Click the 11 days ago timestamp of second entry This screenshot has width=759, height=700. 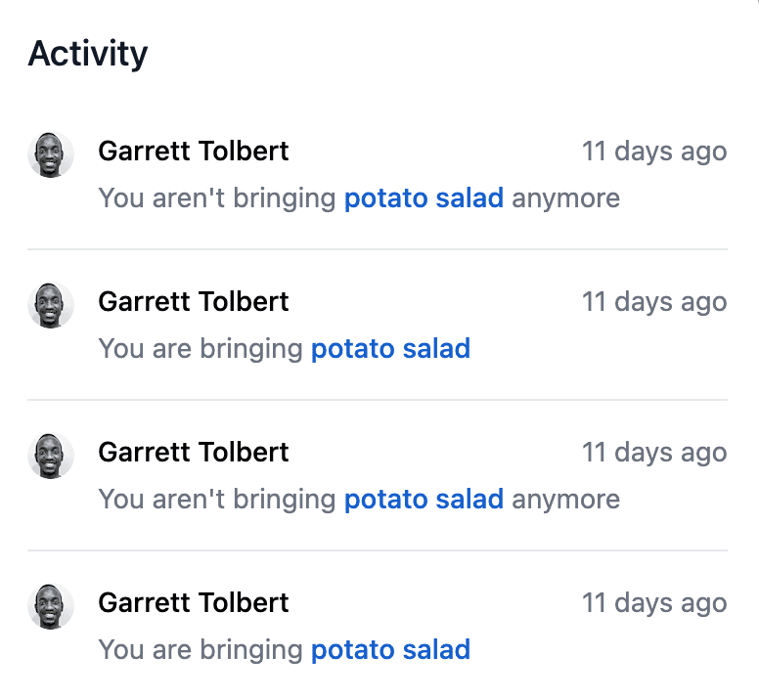pos(654,302)
